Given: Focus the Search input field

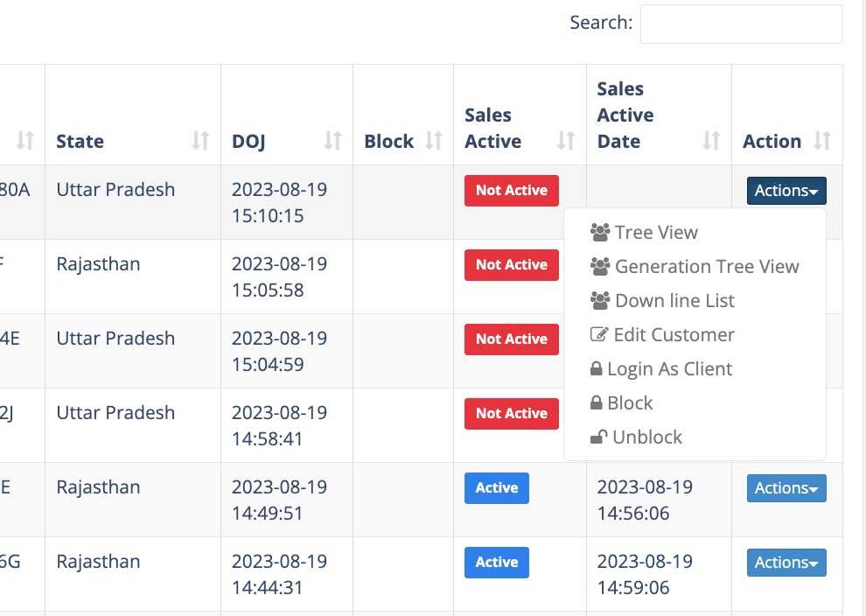Looking at the screenshot, I should click(x=741, y=24).
